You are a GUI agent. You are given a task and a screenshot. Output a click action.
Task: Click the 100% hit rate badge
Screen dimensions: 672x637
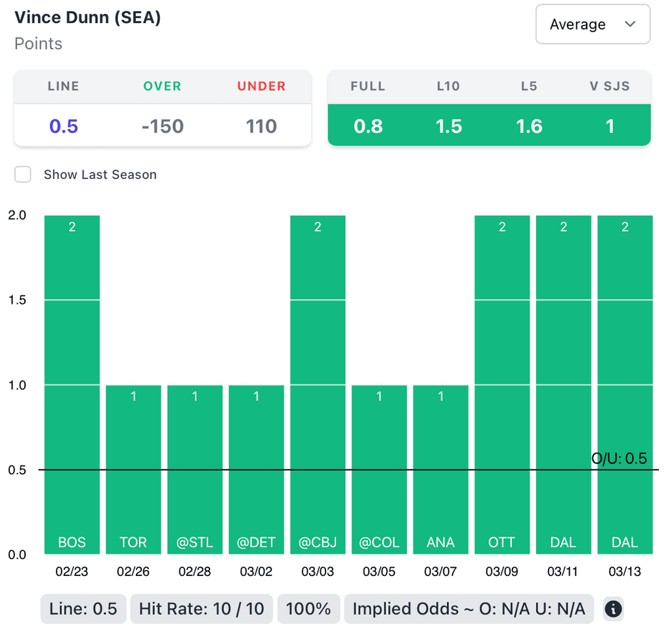click(x=308, y=609)
